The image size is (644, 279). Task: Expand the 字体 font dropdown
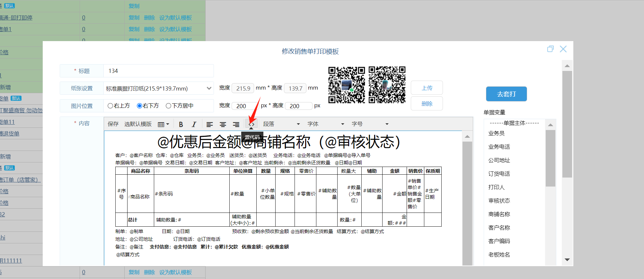pyautogui.click(x=325, y=124)
